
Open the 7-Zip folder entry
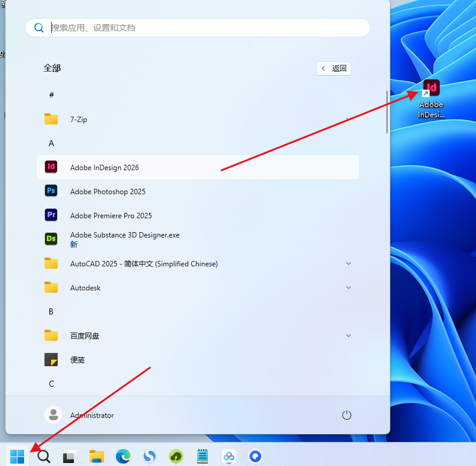(x=198, y=119)
